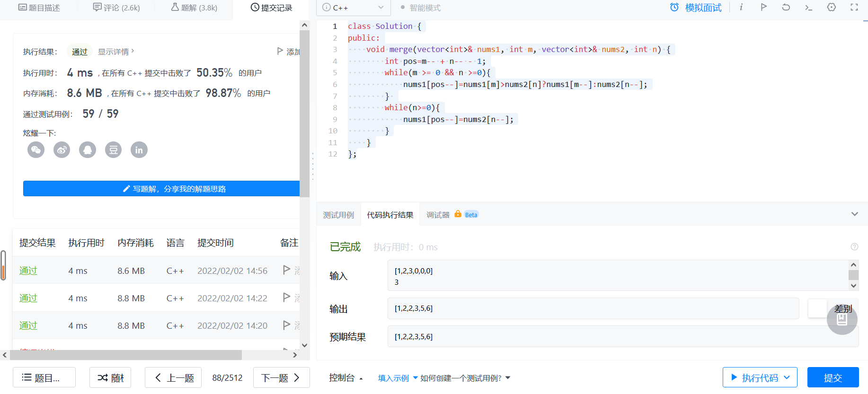The height and width of the screenshot is (394, 868).
Task: Click the input box scroll-down arrow
Action: click(x=853, y=286)
